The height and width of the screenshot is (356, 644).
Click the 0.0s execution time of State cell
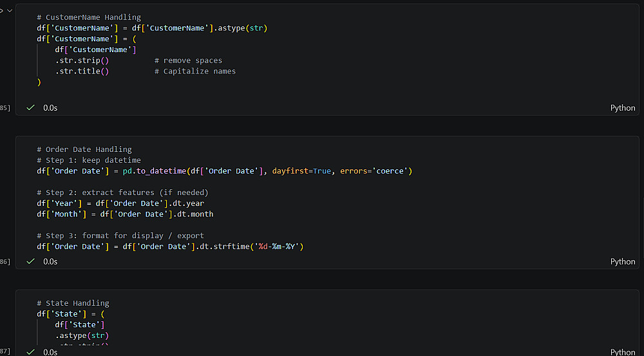(50, 352)
